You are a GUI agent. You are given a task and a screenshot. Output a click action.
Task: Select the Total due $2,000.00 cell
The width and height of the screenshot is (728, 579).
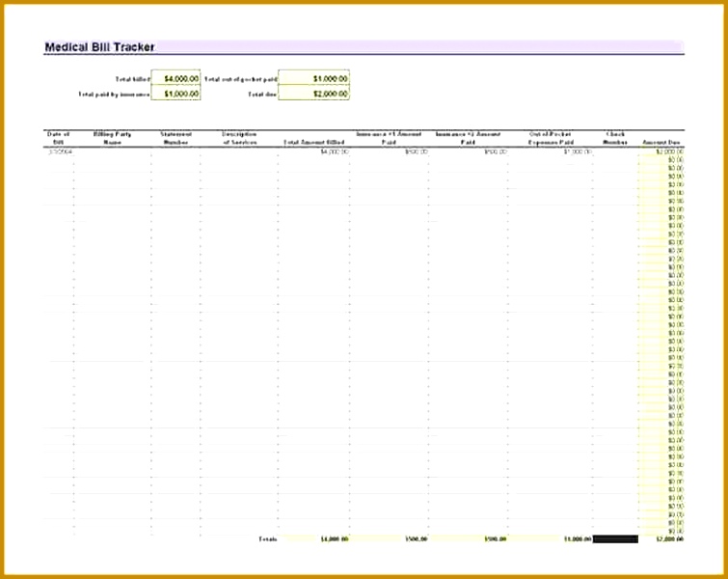(x=313, y=94)
